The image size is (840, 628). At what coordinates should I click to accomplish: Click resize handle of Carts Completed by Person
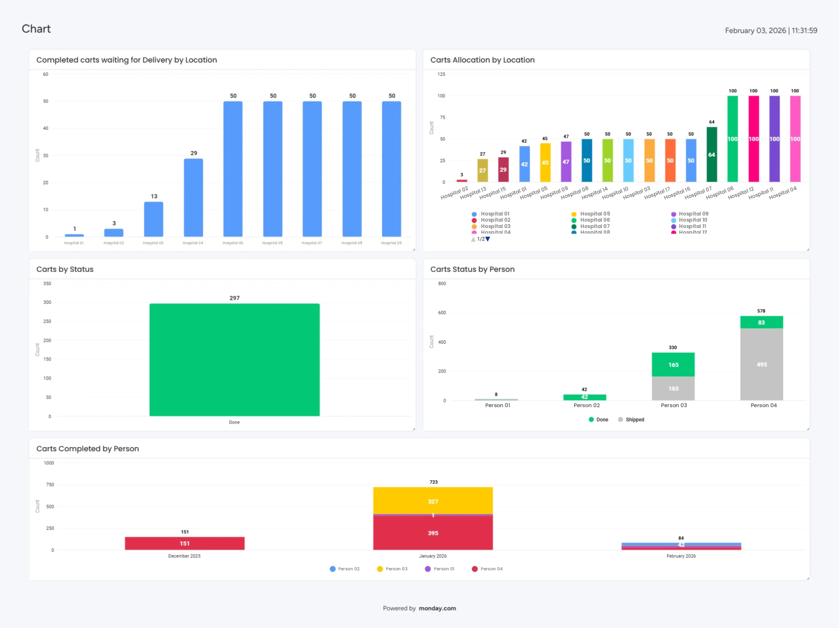point(808,578)
